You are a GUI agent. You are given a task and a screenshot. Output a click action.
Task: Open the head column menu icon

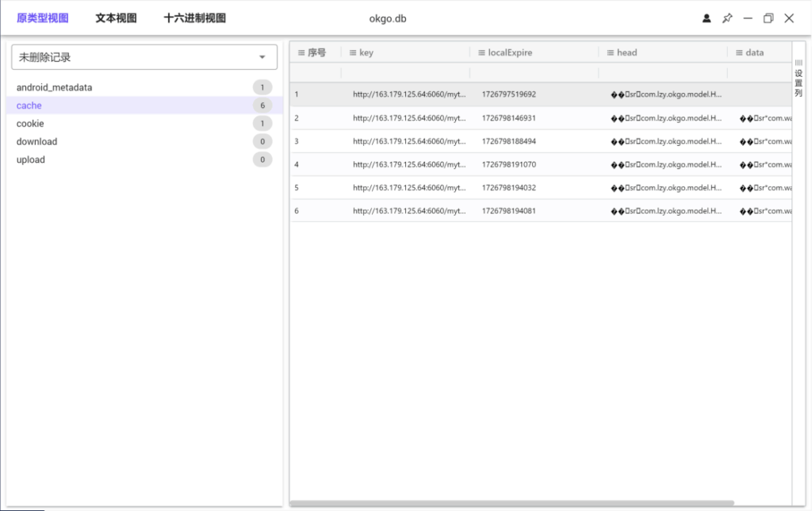[610, 53]
